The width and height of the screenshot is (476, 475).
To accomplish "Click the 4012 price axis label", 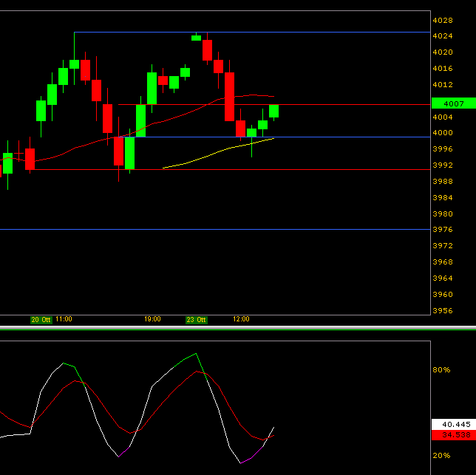I will [442, 84].
